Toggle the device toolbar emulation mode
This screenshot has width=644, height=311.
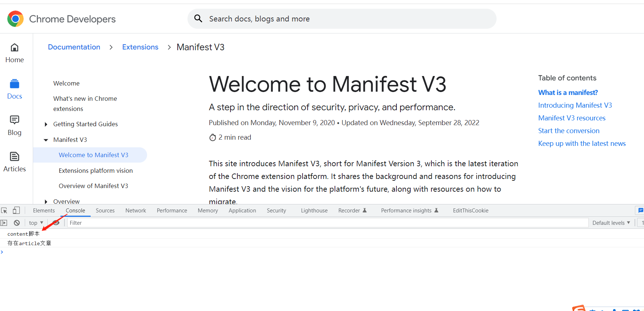tap(16, 210)
